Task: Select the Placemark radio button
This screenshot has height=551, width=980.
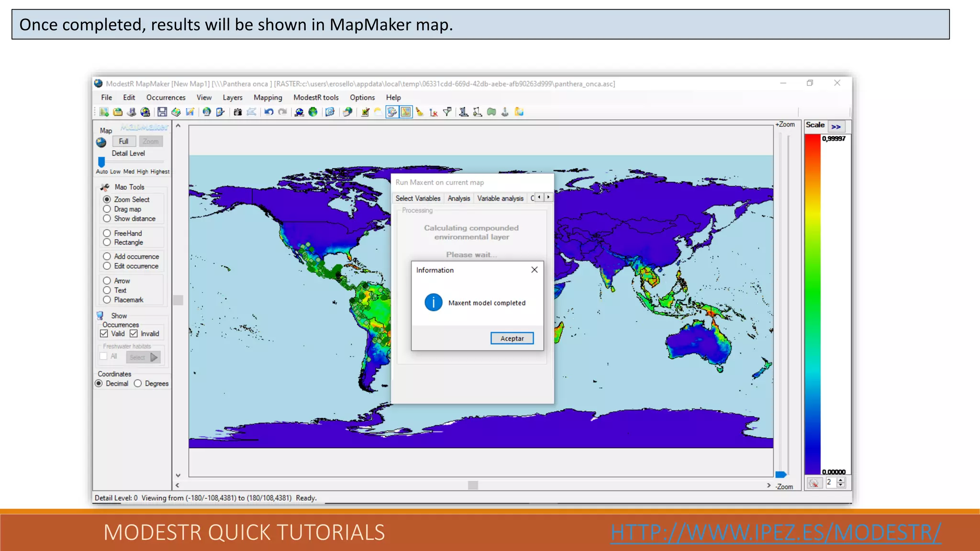Action: (x=107, y=300)
